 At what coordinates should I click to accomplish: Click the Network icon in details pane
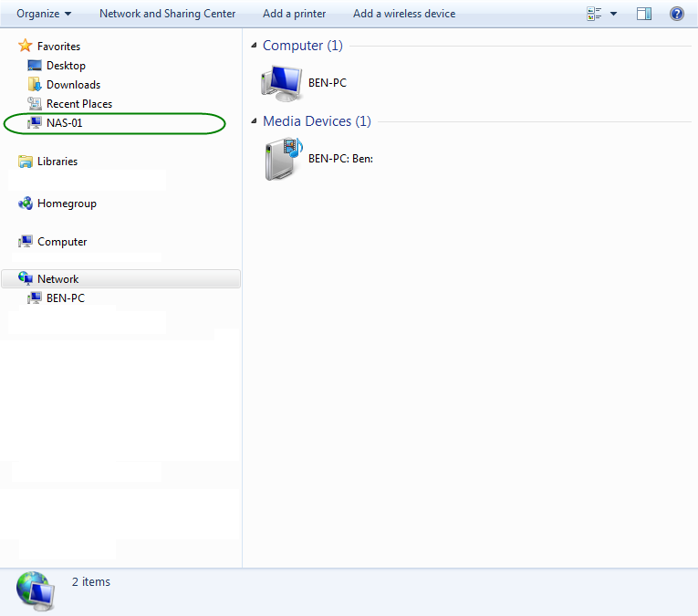pyautogui.click(x=36, y=591)
